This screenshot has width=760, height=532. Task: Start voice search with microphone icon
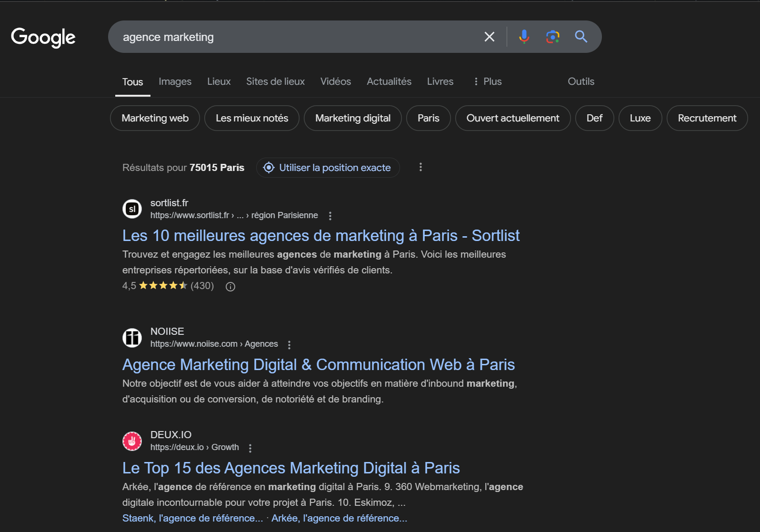(x=524, y=37)
